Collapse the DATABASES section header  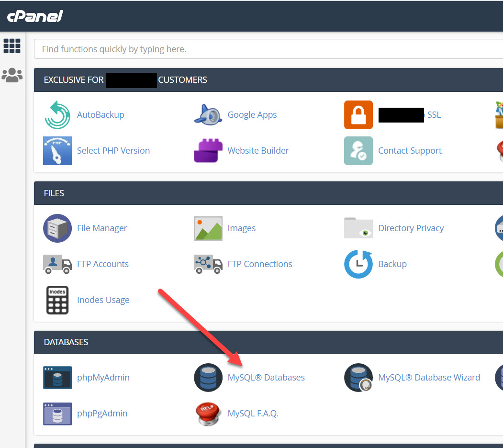tap(268, 342)
